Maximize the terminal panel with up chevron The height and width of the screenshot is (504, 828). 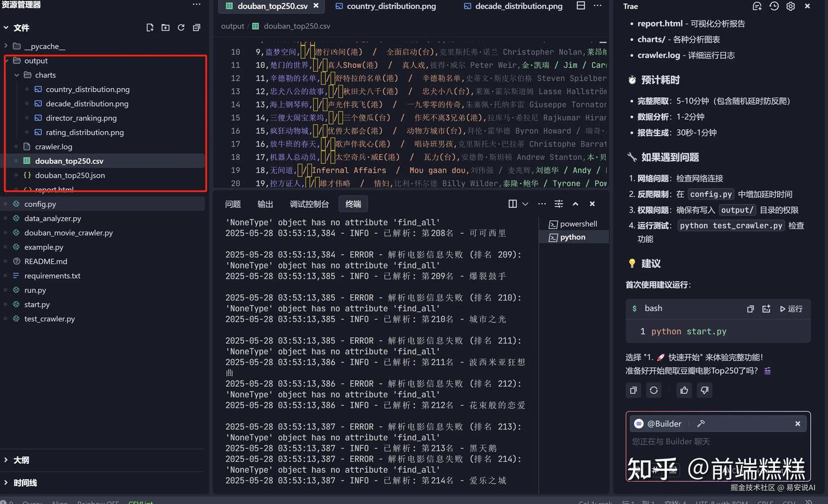(x=576, y=204)
